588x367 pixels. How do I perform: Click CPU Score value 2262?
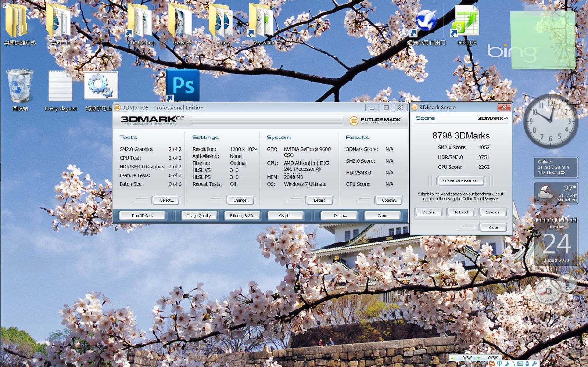pos(484,167)
